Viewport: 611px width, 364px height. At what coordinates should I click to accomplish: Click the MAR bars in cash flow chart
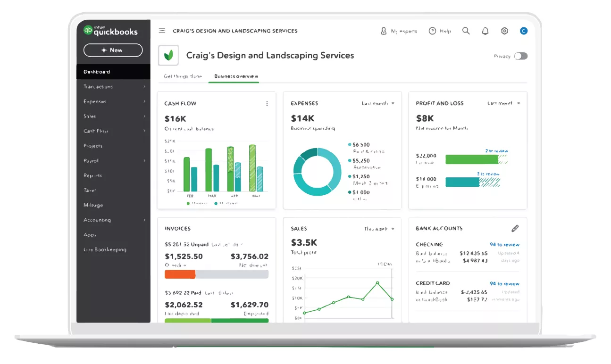212,169
